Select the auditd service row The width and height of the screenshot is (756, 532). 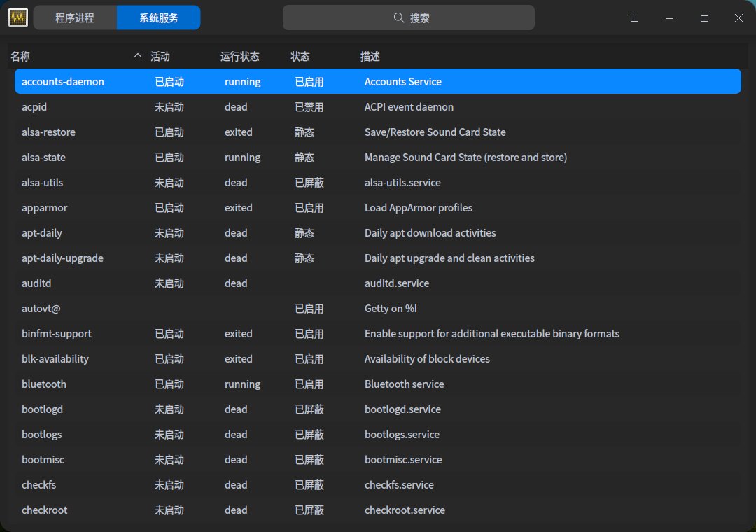[x=36, y=283]
